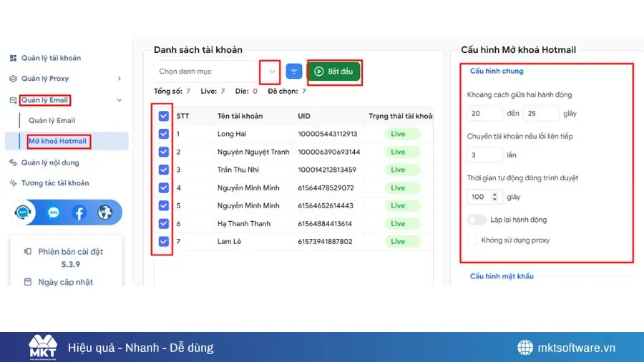The image size is (644, 362).
Task: Click the MKT logo in the banner
Action: click(x=43, y=347)
